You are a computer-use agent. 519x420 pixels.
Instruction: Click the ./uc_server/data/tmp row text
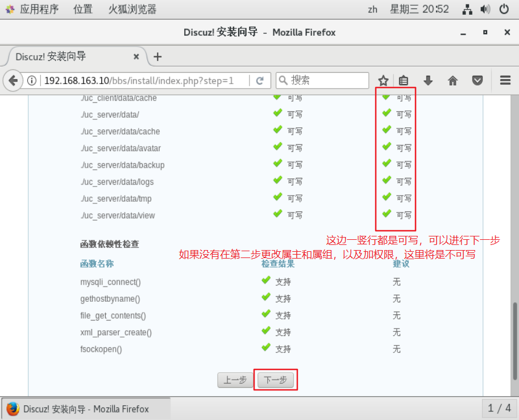pos(116,199)
